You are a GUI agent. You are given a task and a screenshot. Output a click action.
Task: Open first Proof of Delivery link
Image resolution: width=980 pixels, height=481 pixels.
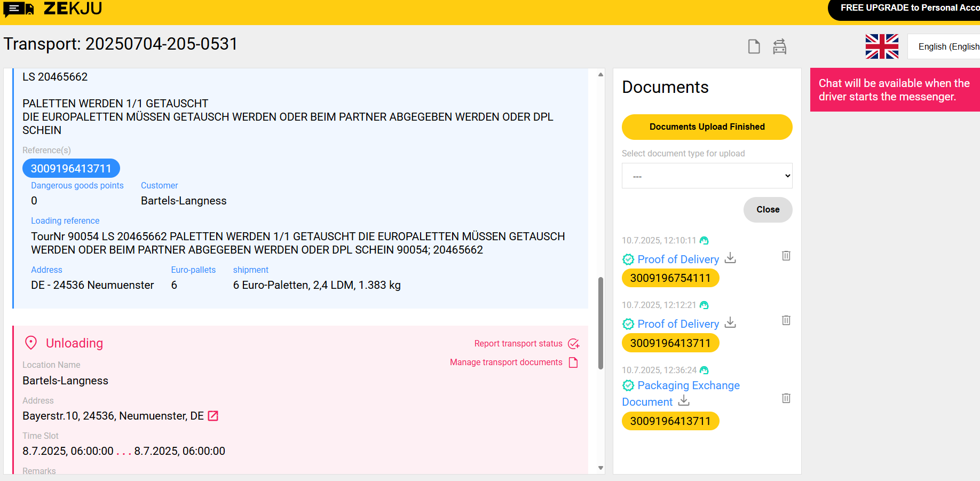point(678,259)
